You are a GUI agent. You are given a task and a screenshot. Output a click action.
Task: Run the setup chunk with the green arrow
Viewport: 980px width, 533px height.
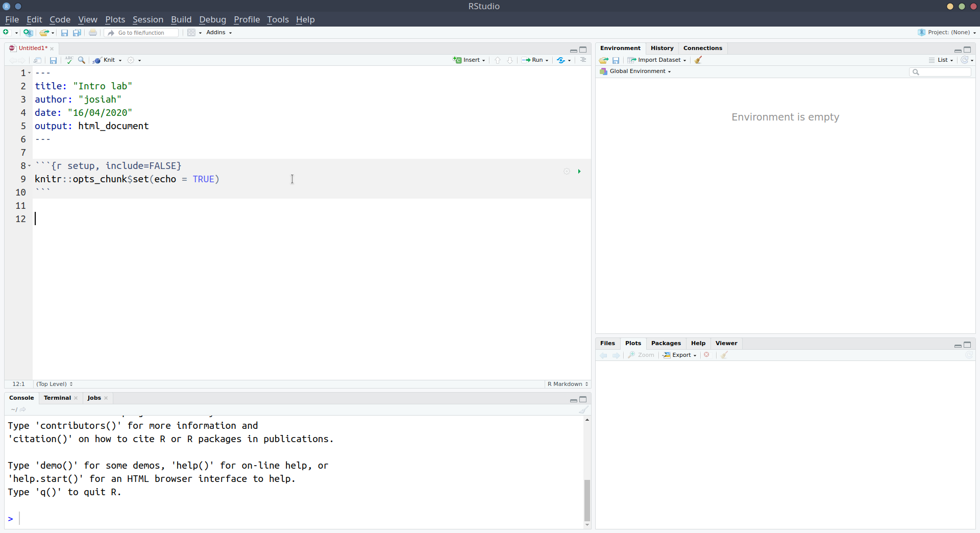(579, 172)
